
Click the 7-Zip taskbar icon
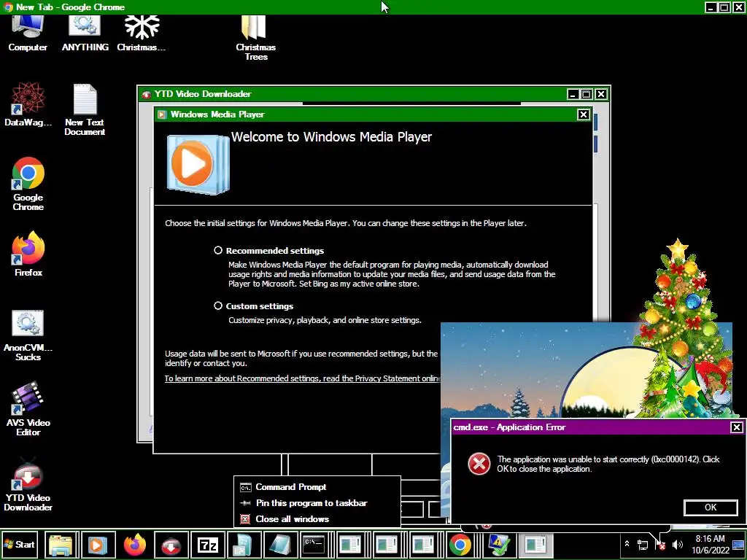(208, 545)
